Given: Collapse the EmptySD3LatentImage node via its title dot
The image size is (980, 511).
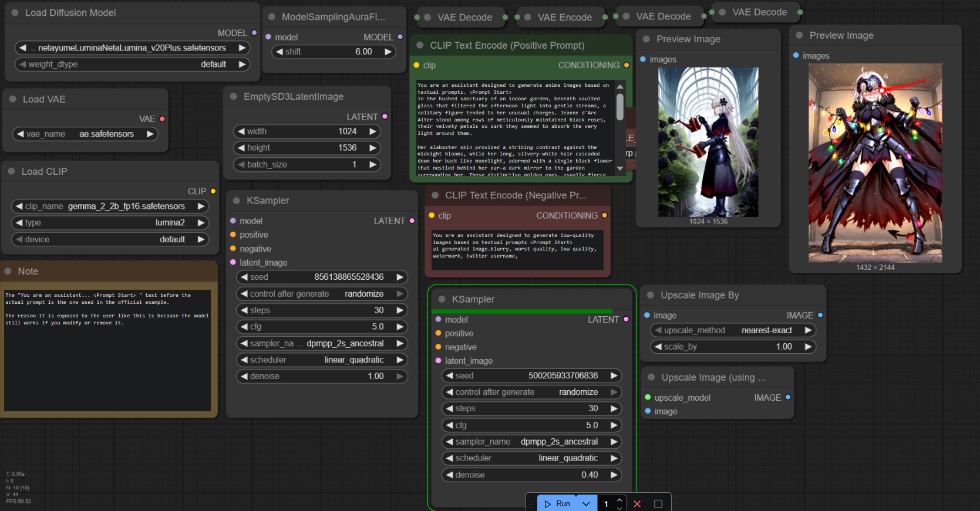Looking at the screenshot, I should point(233,96).
